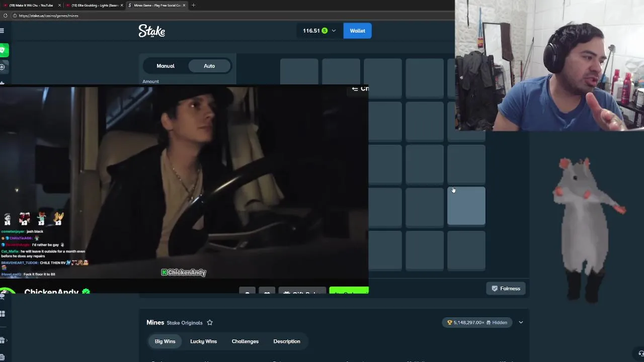Viewport: 644px width, 362px height.
Task: Open the Wallet
Action: pyautogui.click(x=358, y=31)
